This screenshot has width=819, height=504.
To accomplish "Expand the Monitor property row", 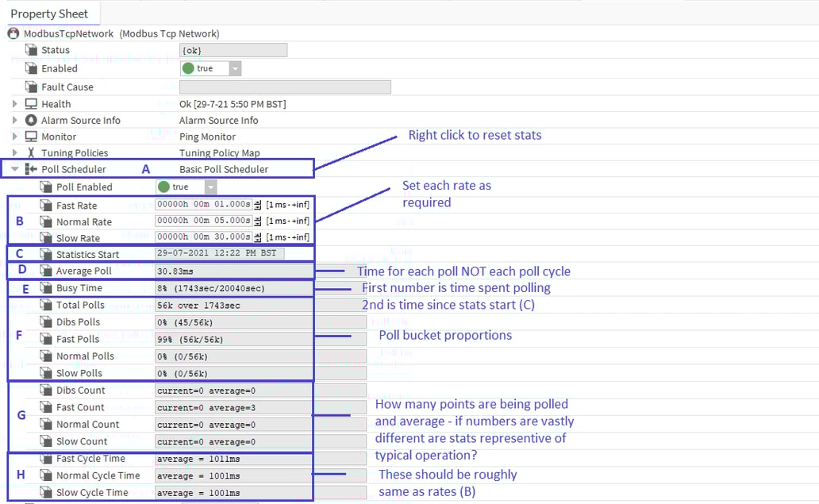I will (15, 137).
